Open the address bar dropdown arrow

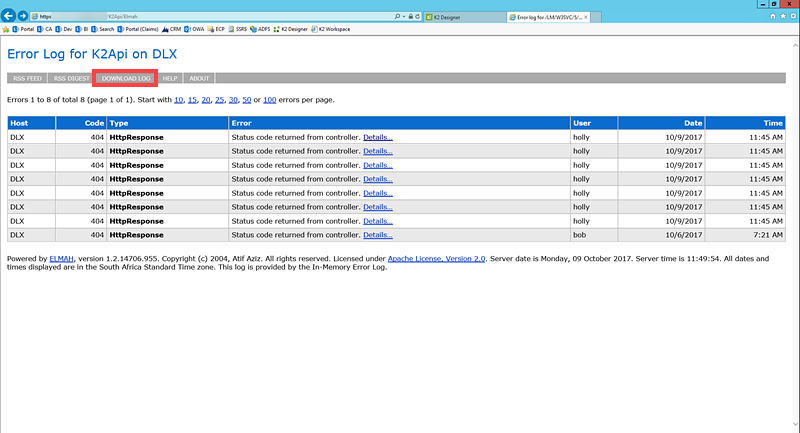404,16
